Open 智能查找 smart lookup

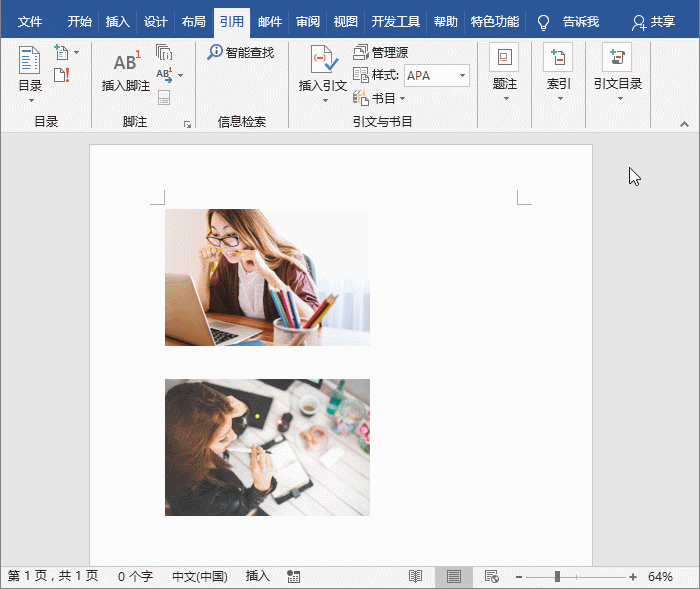point(240,52)
